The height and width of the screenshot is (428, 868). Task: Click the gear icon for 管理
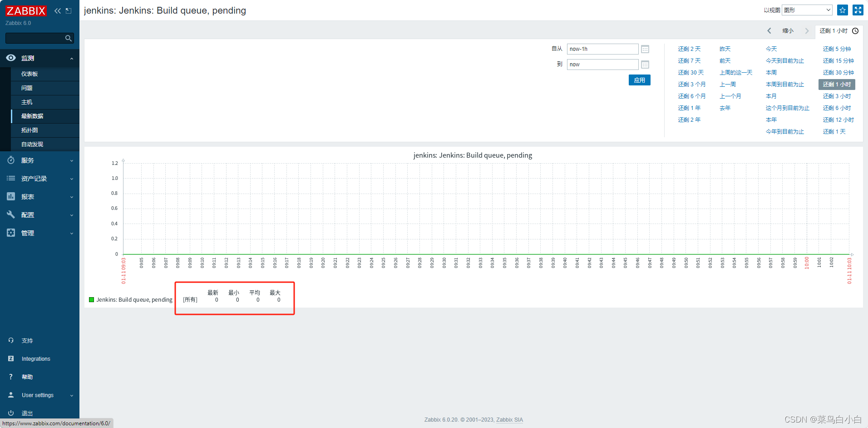[11, 233]
